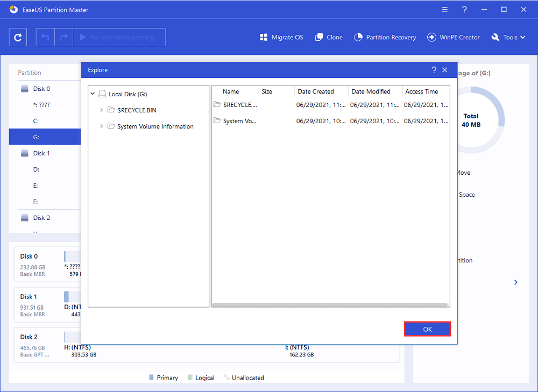The image size is (538, 392).
Task: Select the System Vo... row in file list
Action: [331, 121]
